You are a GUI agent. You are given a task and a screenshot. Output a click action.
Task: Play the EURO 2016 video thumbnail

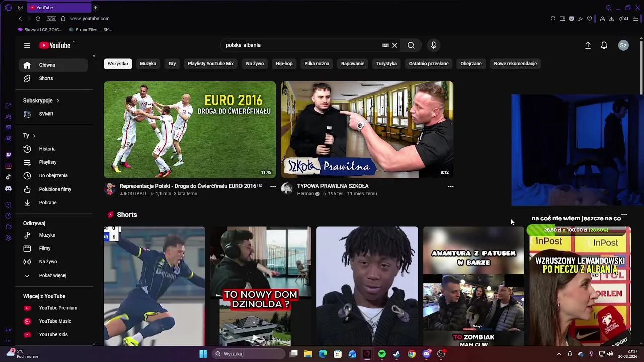click(190, 130)
